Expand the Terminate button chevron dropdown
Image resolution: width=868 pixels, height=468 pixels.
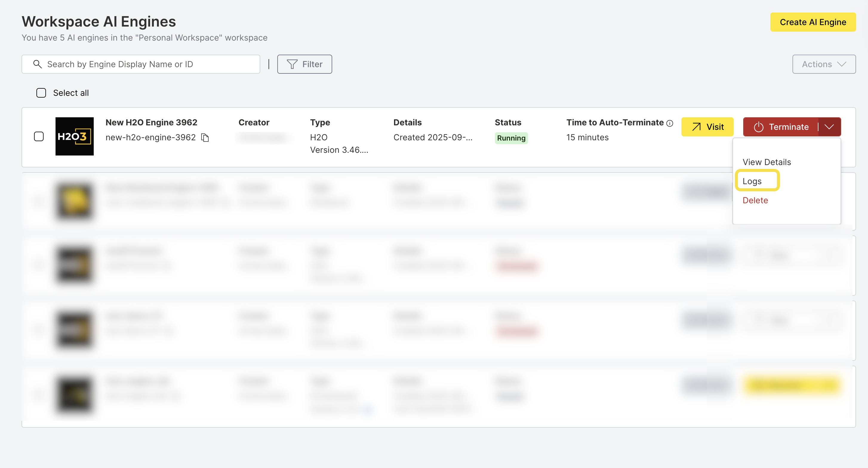pos(829,127)
